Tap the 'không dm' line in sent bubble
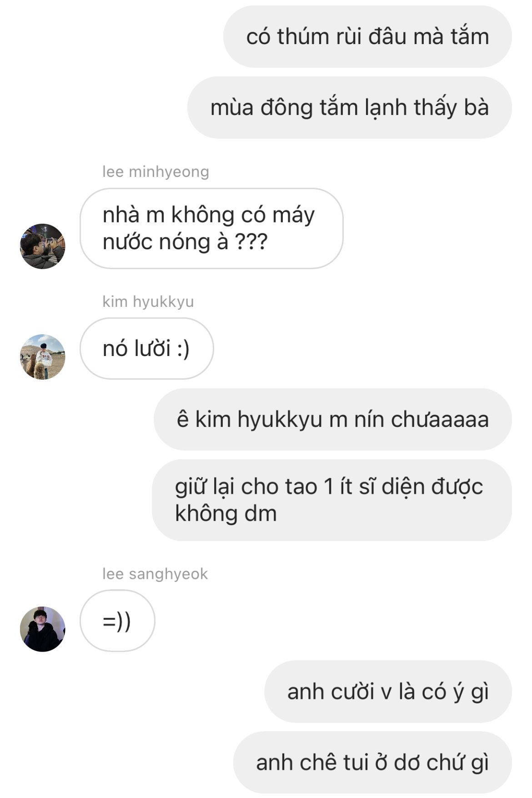Viewport: 532px width, 798px height. (226, 513)
